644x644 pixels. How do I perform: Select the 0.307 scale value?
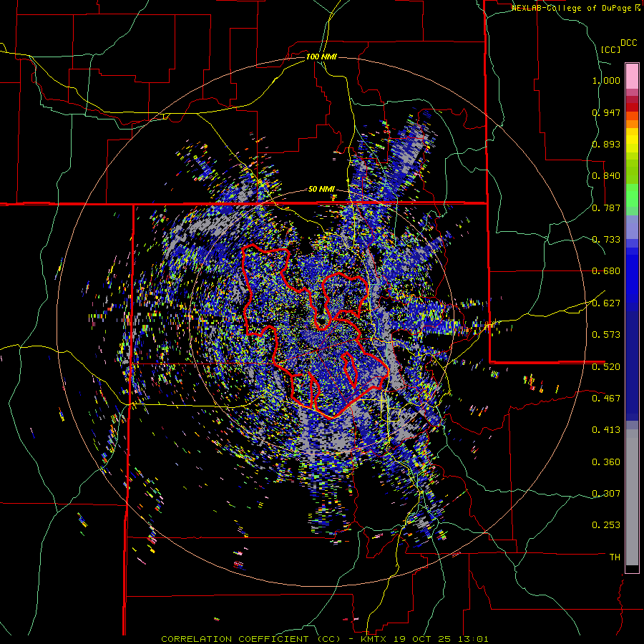pyautogui.click(x=606, y=494)
